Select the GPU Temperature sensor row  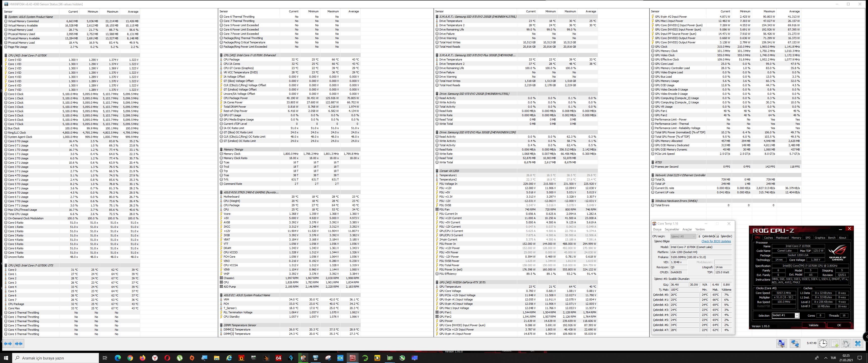click(x=516, y=287)
